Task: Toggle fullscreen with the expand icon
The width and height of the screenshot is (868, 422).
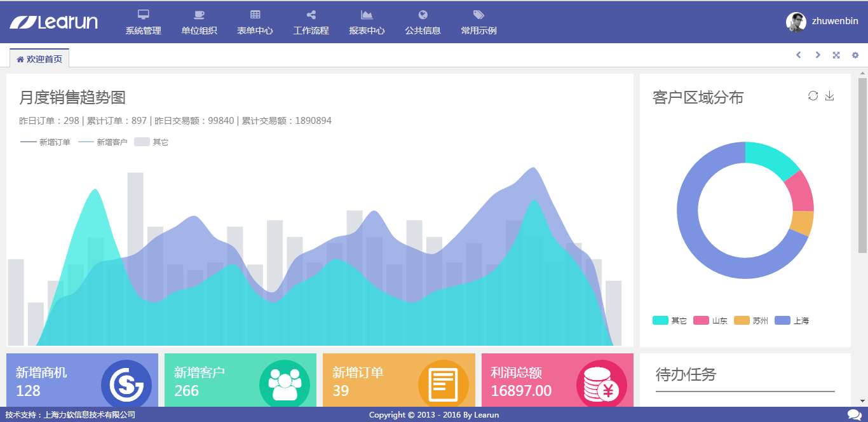Action: (836, 55)
